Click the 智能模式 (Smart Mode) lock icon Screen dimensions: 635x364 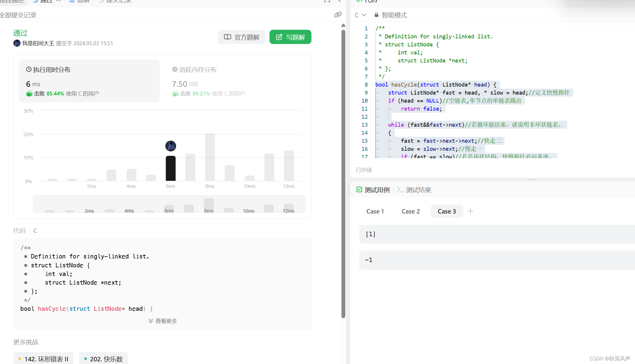coord(376,15)
